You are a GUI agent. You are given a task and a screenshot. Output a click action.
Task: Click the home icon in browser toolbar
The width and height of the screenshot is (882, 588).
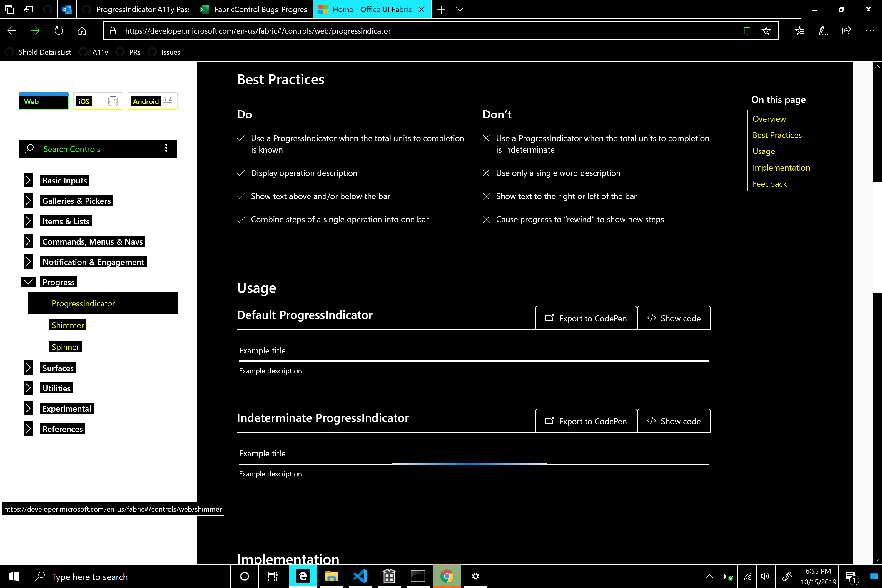(x=82, y=31)
